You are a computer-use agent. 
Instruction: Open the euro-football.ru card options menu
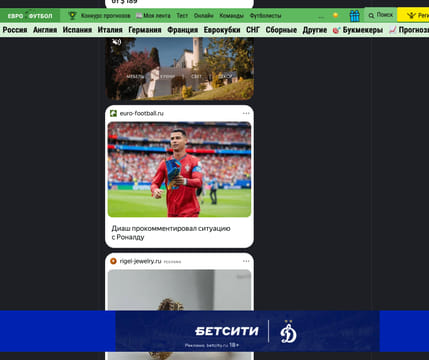246,113
